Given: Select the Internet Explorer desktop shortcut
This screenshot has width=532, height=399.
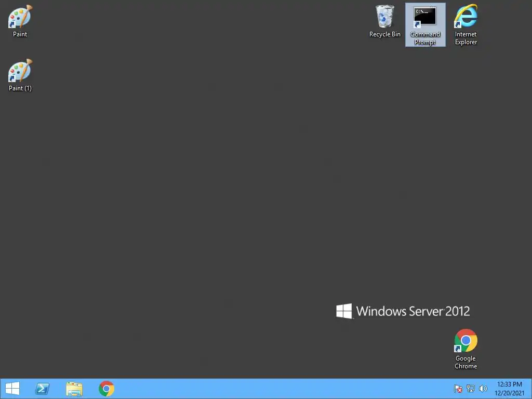Looking at the screenshot, I should point(466,25).
